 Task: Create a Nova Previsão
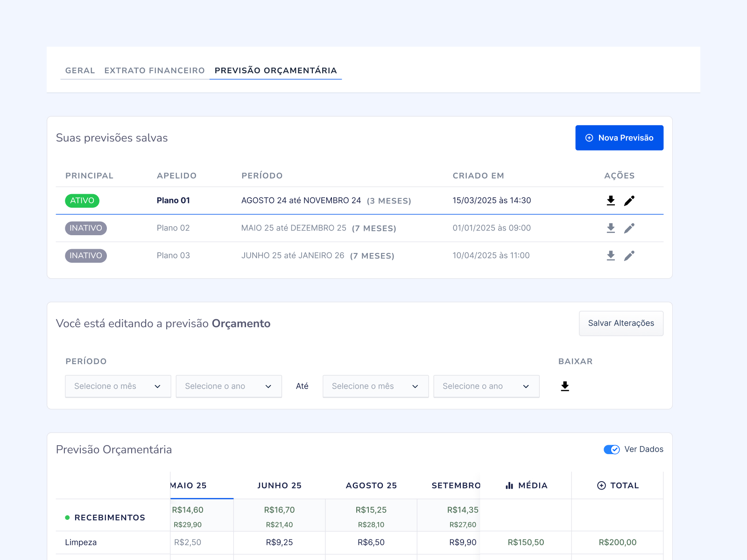click(x=620, y=138)
